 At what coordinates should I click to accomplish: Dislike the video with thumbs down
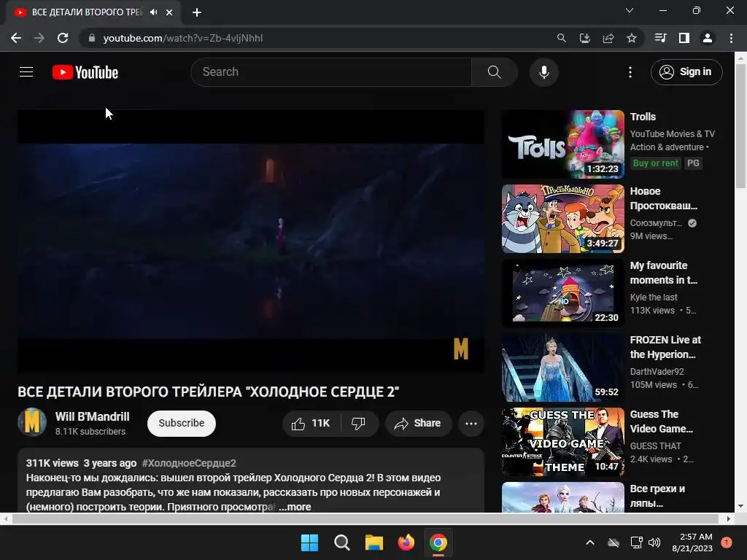(359, 424)
